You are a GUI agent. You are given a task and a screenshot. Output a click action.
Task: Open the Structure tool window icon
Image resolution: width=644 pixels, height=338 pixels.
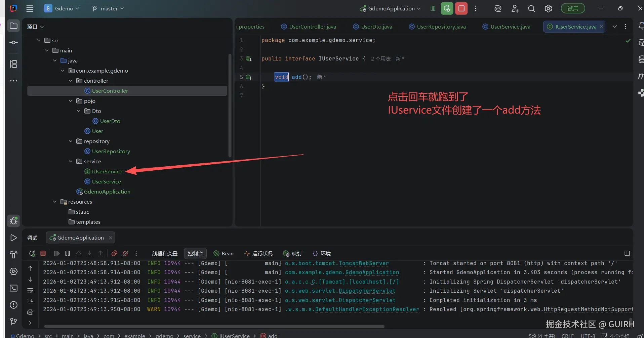tap(13, 64)
